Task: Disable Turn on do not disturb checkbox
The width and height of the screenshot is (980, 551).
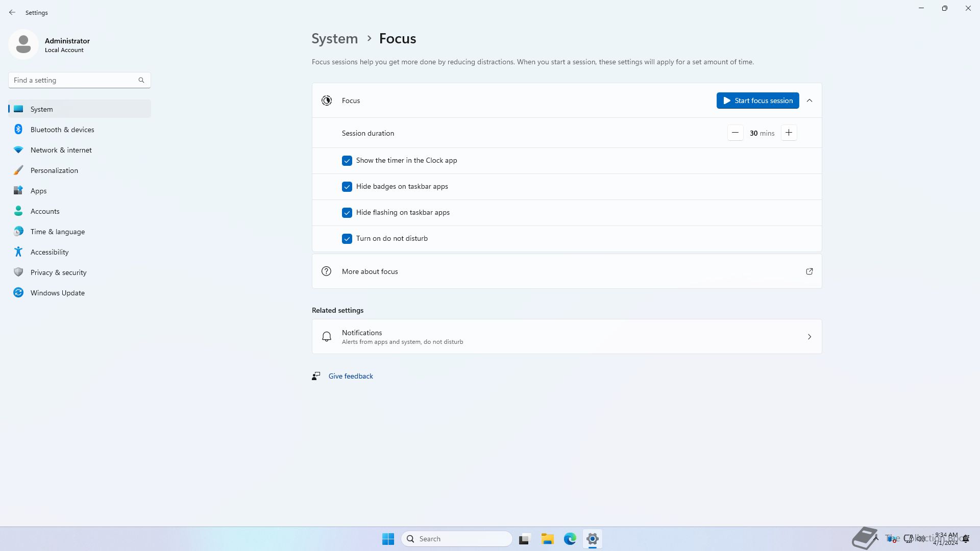Action: [x=347, y=239]
